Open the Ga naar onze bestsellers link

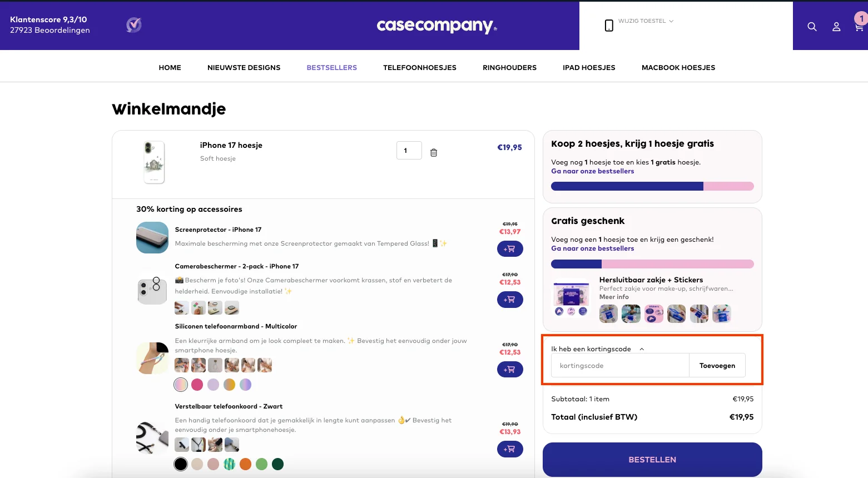(592, 171)
